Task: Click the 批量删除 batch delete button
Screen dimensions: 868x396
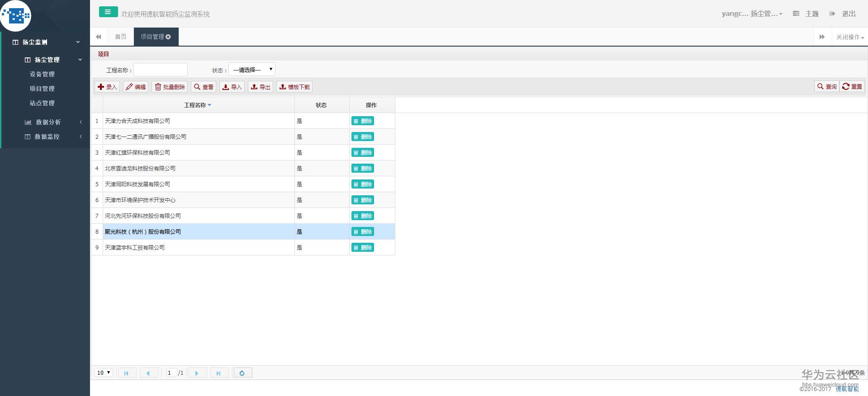Action: coord(170,87)
